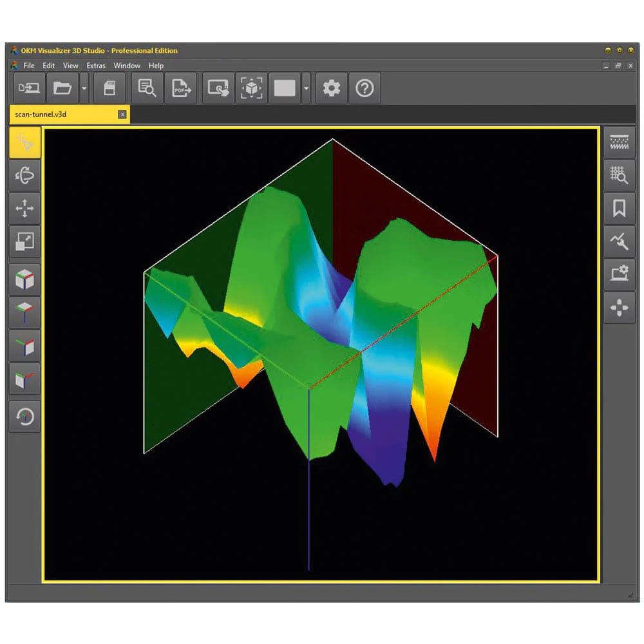This screenshot has width=644, height=644.
Task: Open the application settings gear
Action: tap(331, 88)
